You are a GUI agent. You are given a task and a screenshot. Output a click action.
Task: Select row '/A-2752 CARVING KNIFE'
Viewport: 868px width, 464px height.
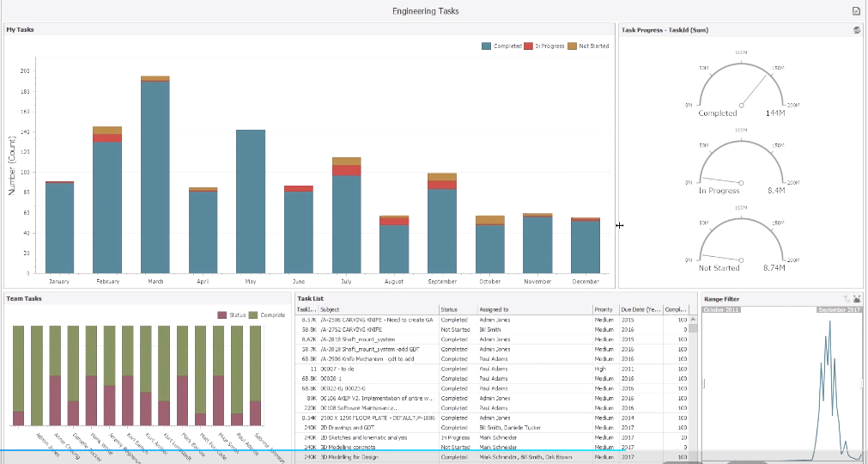click(492, 329)
